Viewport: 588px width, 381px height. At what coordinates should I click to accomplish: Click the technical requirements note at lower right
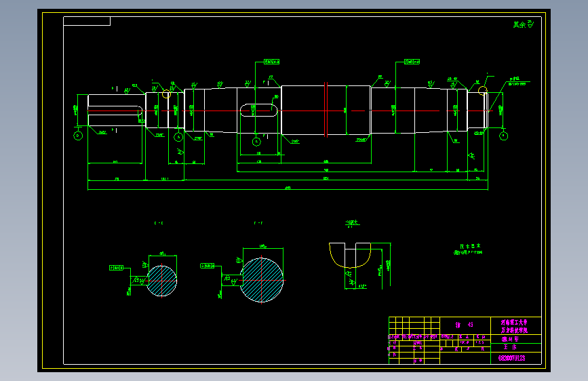tap(469, 249)
